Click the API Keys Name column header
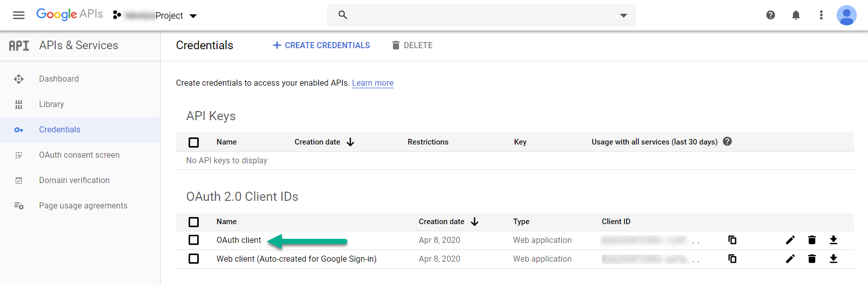Viewport: 868px width, 285px height. point(227,142)
